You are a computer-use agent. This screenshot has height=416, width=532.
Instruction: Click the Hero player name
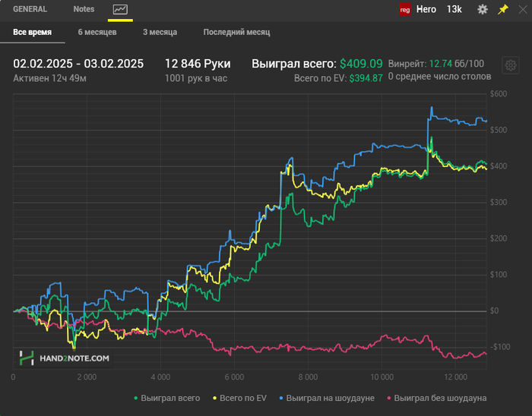426,9
